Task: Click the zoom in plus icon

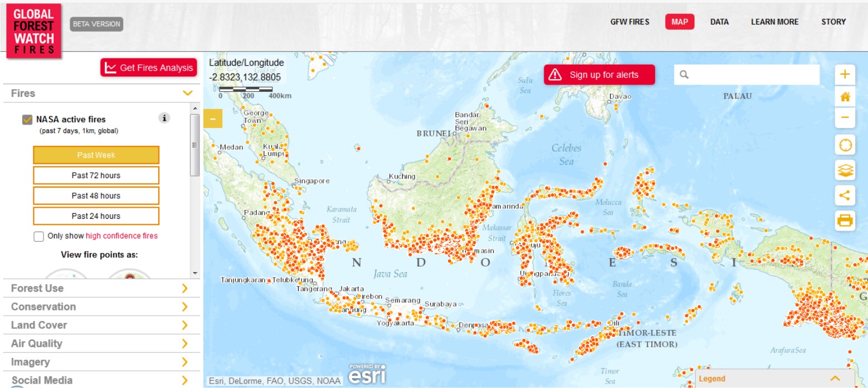Action: pyautogui.click(x=845, y=75)
